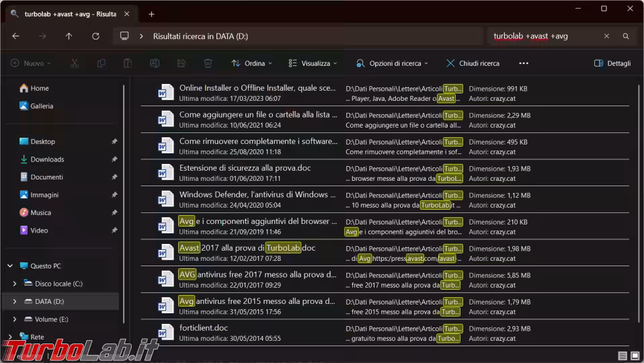
Task: Select Avg e i componenti aggiuntivi result
Action: click(385, 227)
